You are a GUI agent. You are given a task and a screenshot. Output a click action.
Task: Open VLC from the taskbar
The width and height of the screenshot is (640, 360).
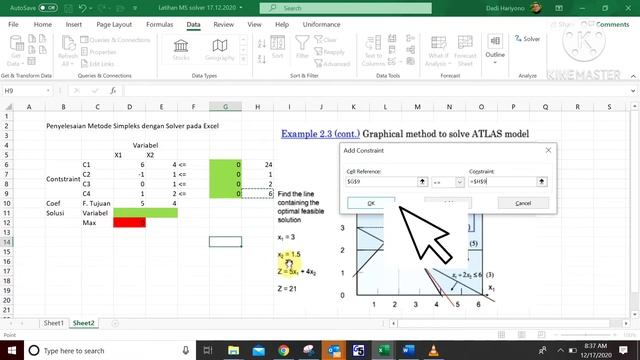(433, 351)
